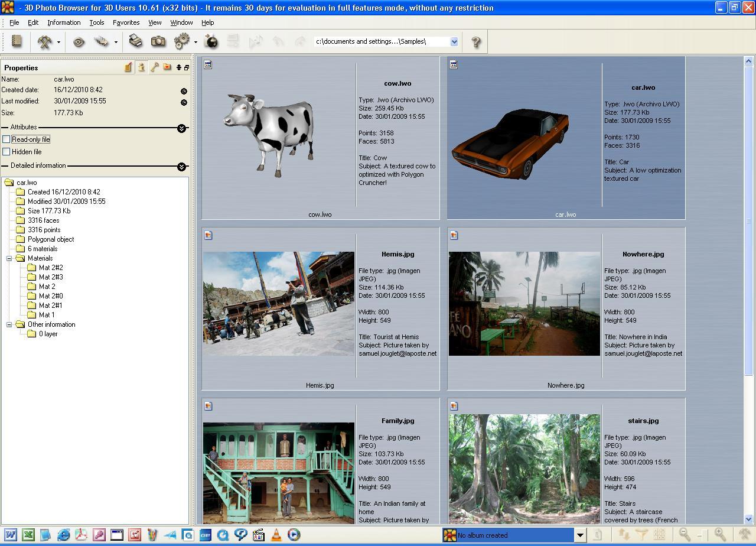Screen dimensions: 756x546
Task: Click the eye view icon in the toolbar
Action: [x=79, y=41]
